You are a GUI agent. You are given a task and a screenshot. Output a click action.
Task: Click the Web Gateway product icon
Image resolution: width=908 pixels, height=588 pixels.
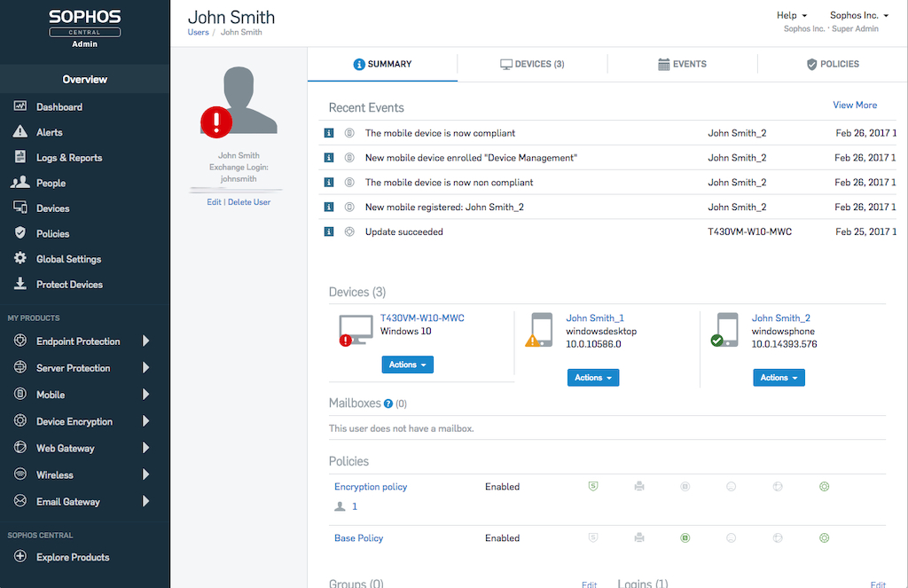click(20, 447)
